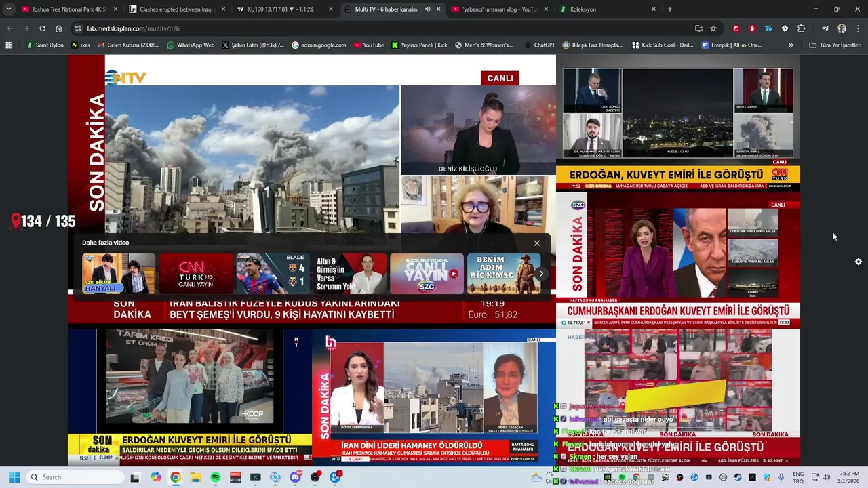Open the Şahin Latifi X bookmark

252,45
